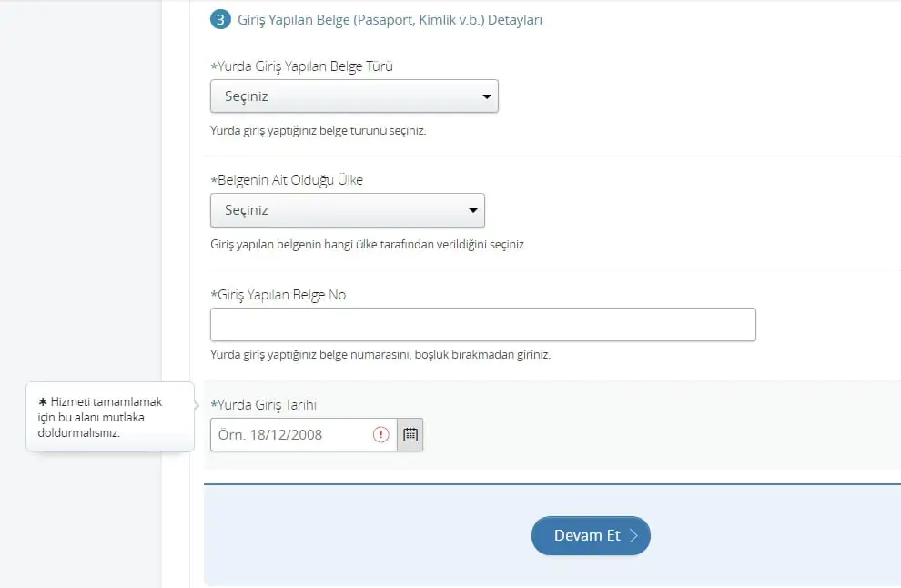Screen dimensions: 901x588
Task: Click the Giriş Yapılan Belge Detayları heading
Action: point(390,19)
